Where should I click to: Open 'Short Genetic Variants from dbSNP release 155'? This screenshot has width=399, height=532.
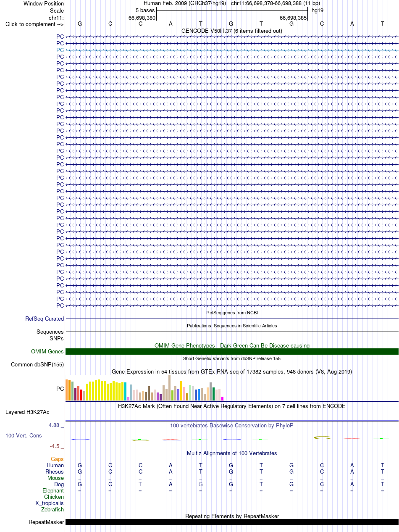coord(232,358)
